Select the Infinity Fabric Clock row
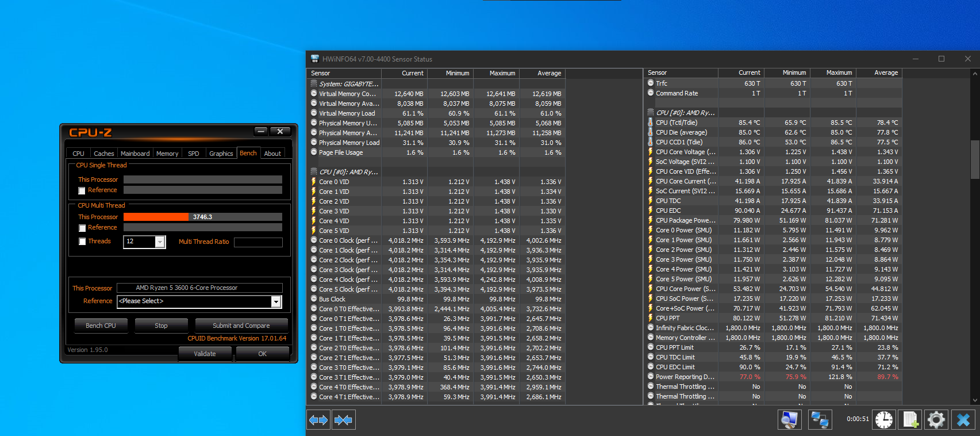The image size is (980, 436). point(774,328)
